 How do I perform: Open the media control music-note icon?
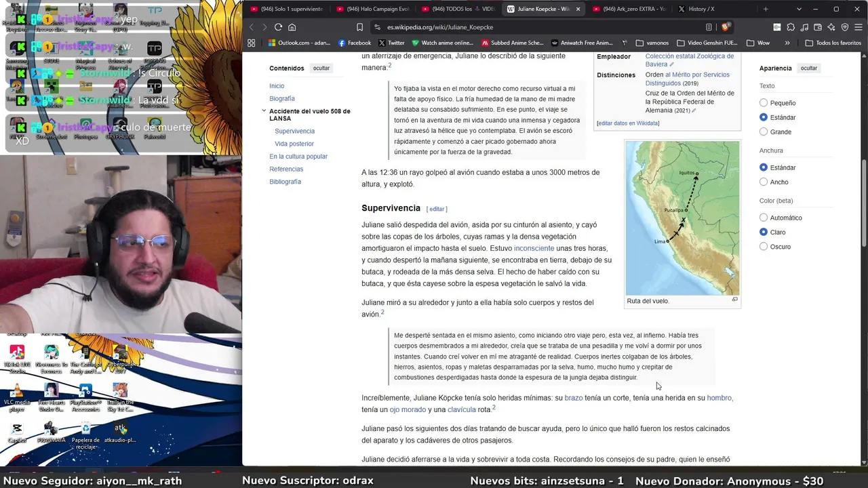click(804, 27)
